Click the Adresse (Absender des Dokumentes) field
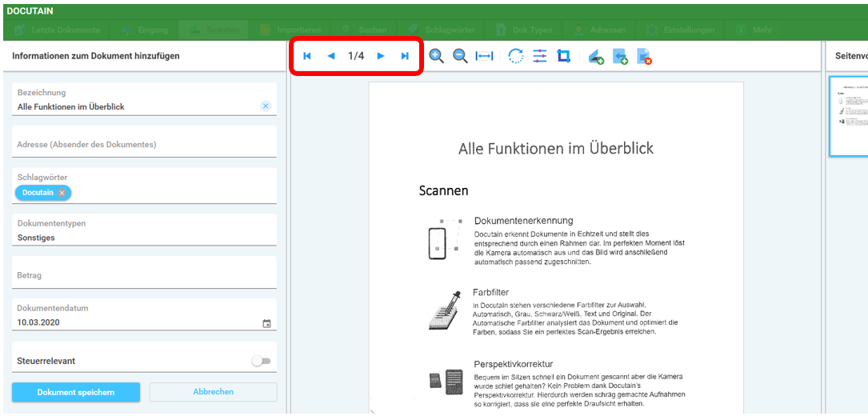 (144, 142)
